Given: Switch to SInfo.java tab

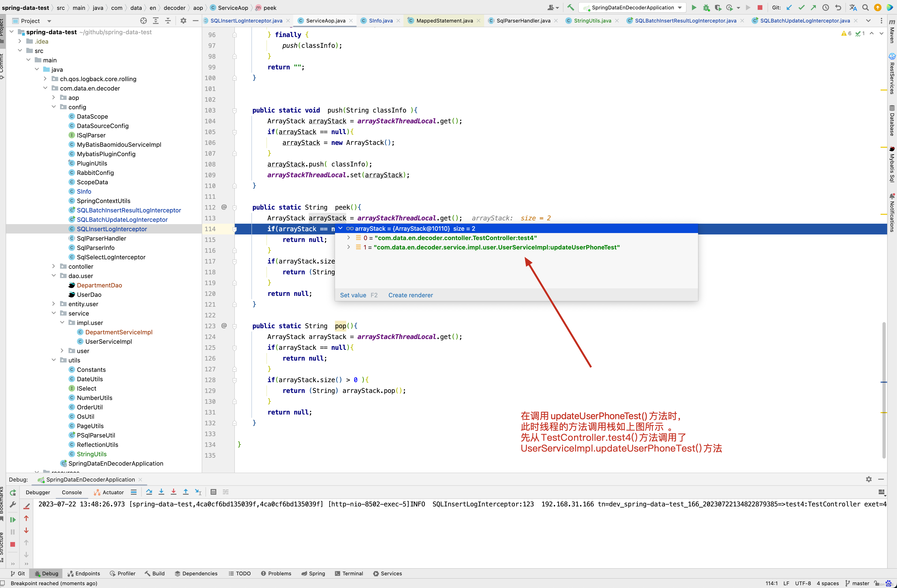Looking at the screenshot, I should (381, 21).
